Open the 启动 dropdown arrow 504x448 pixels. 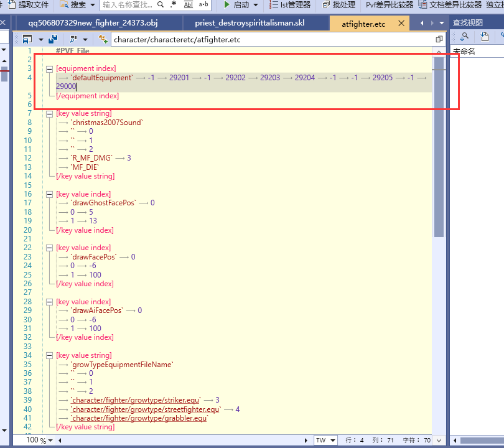(256, 5)
